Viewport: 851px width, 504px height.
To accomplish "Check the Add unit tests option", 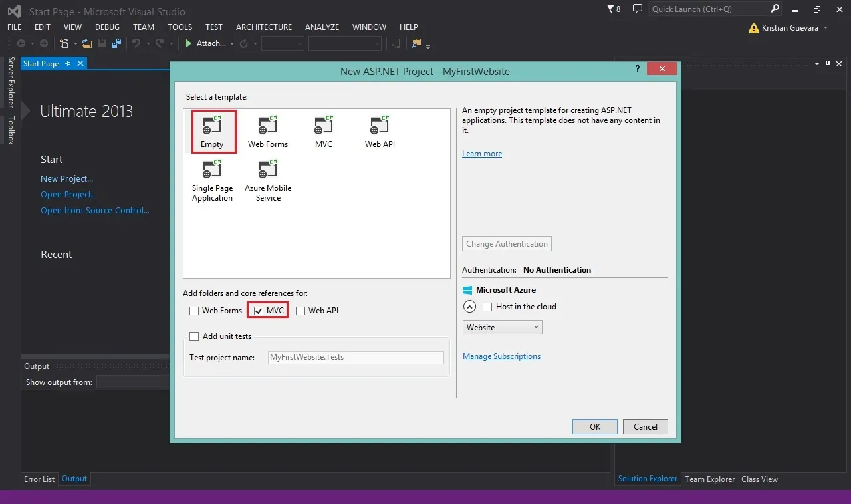I will 194,336.
